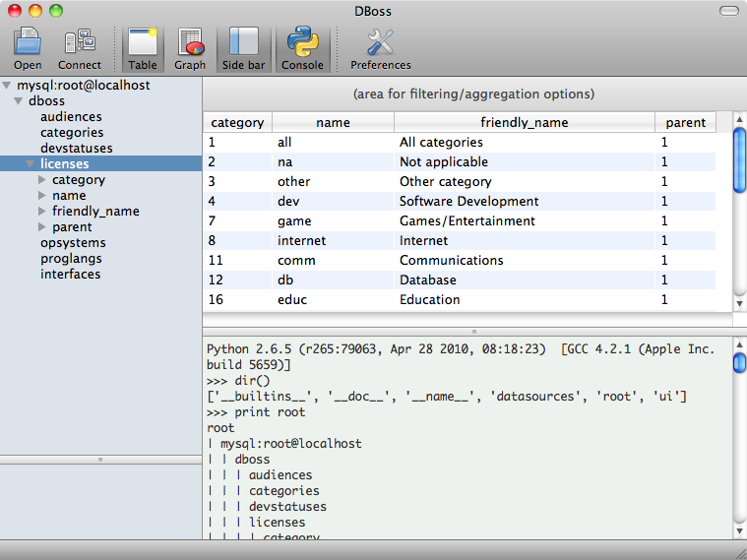Click the table vertical scrollbar thumb

coord(740,160)
